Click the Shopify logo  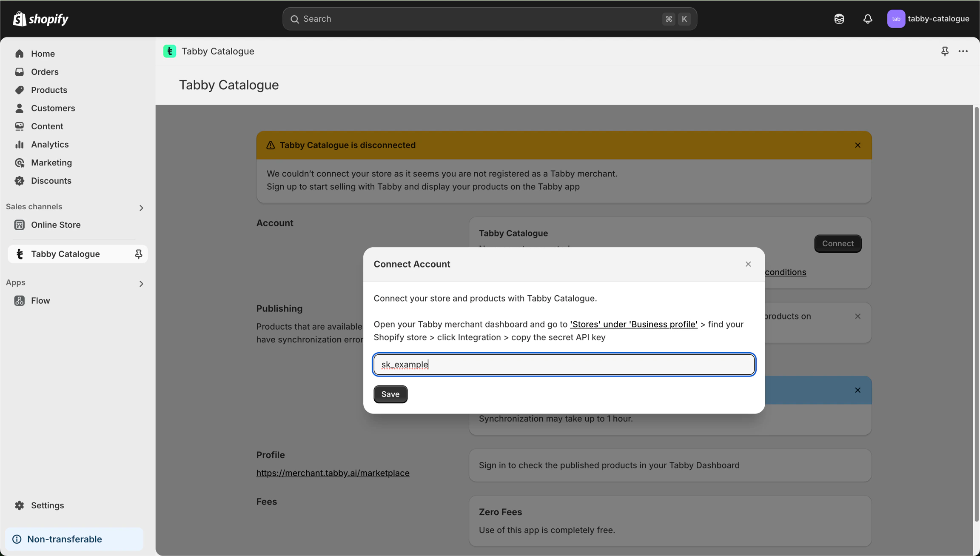point(41,19)
